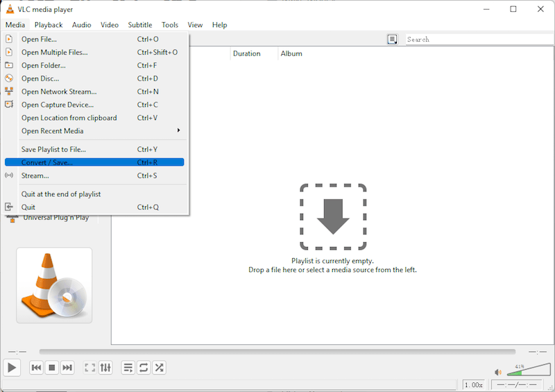Viewport: 555px width, 392px height.
Task: Open the Help menu
Action: (219, 25)
